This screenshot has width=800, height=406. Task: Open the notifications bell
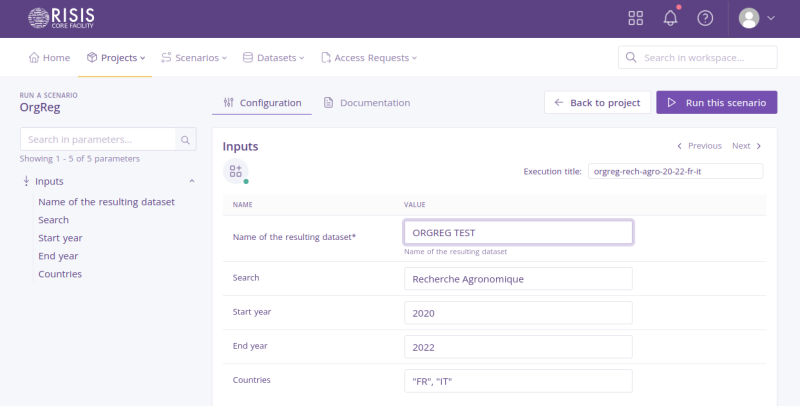pos(670,18)
